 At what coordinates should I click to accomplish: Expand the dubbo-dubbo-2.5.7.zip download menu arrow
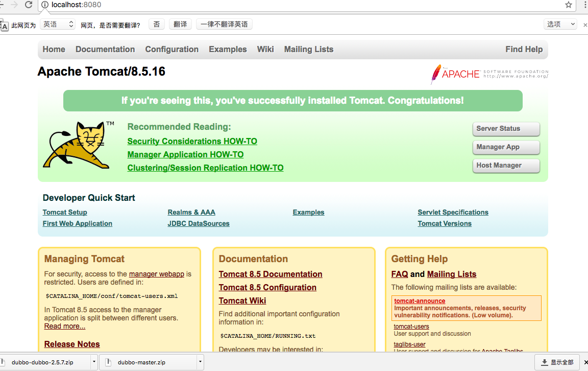[94, 362]
